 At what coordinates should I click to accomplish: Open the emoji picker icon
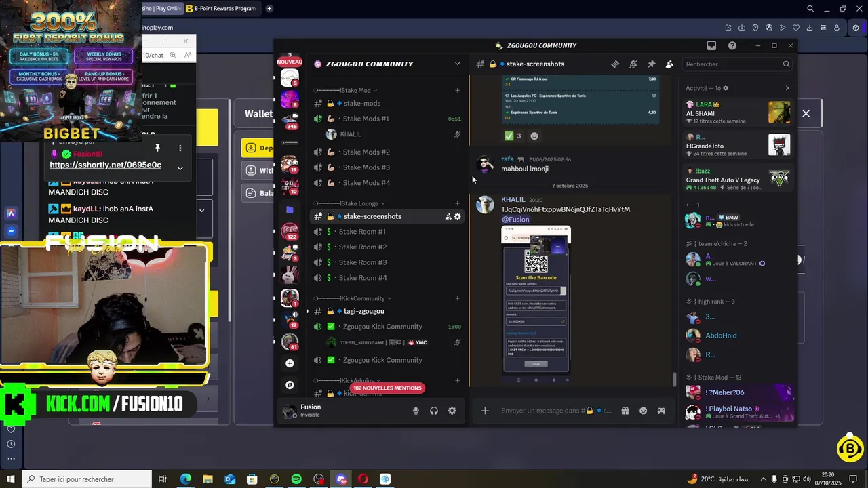pyautogui.click(x=644, y=411)
